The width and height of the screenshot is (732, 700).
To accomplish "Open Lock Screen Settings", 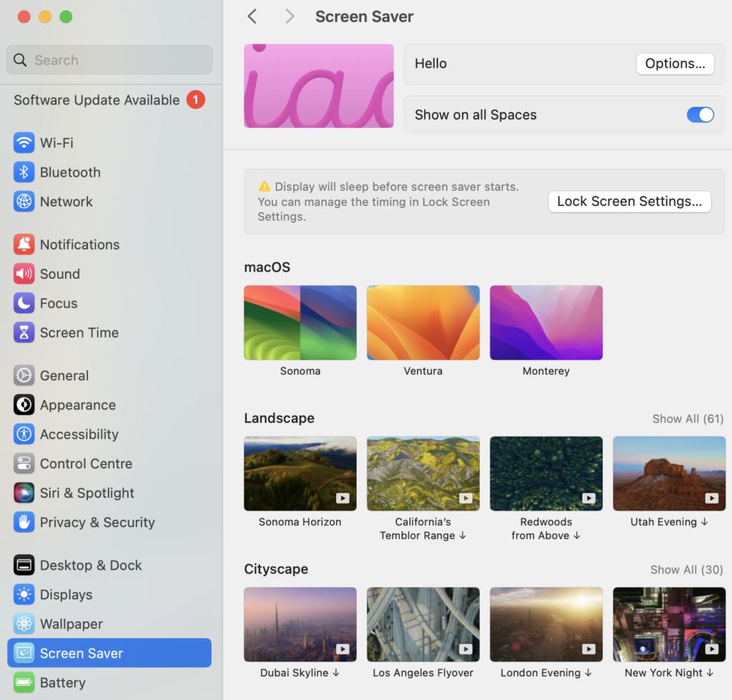I will pyautogui.click(x=628, y=201).
